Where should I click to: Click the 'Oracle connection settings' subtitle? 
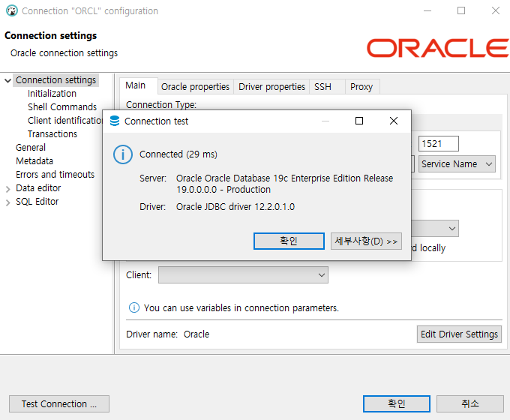[x=64, y=53]
